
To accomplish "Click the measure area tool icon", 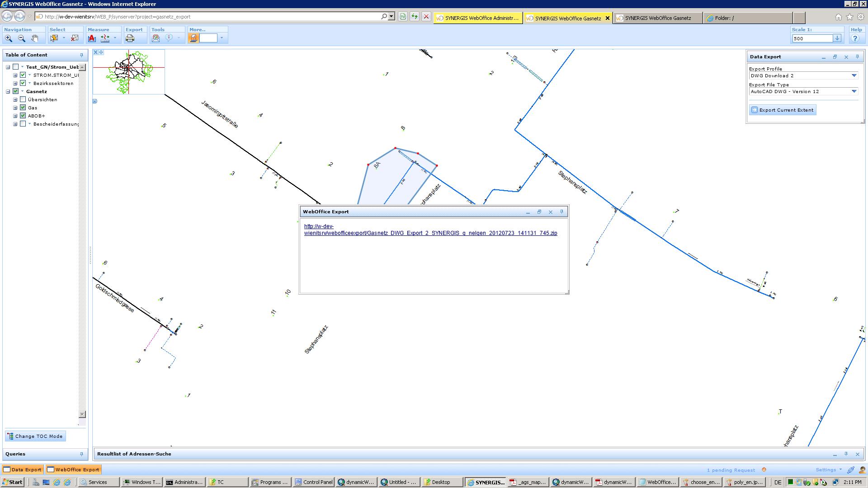I will pyautogui.click(x=92, y=38).
